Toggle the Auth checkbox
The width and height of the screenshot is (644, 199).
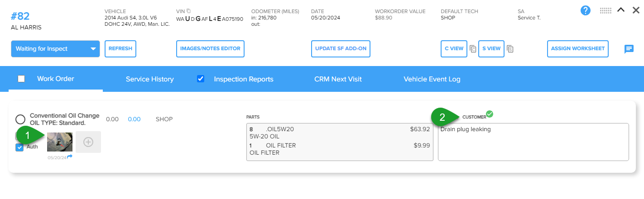(19, 147)
